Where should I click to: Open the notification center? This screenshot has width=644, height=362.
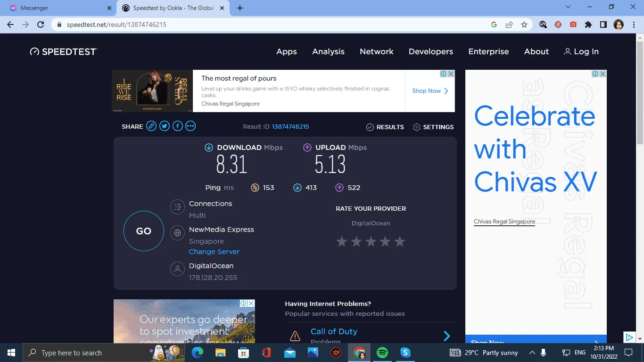click(x=628, y=353)
